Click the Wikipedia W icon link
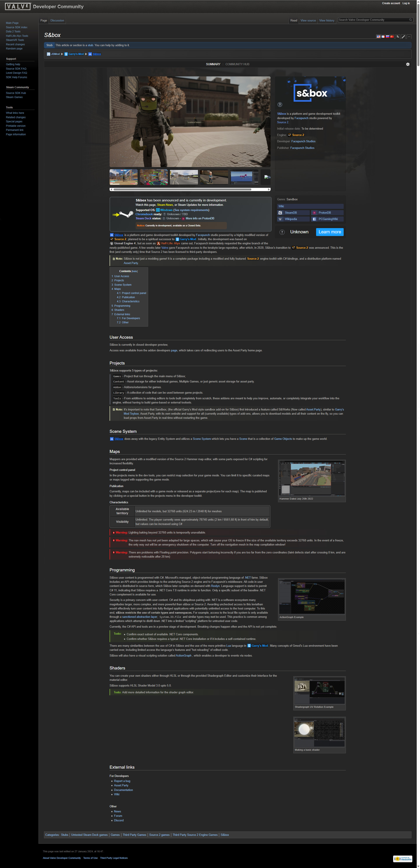This screenshot has height=868, width=420. click(x=280, y=219)
